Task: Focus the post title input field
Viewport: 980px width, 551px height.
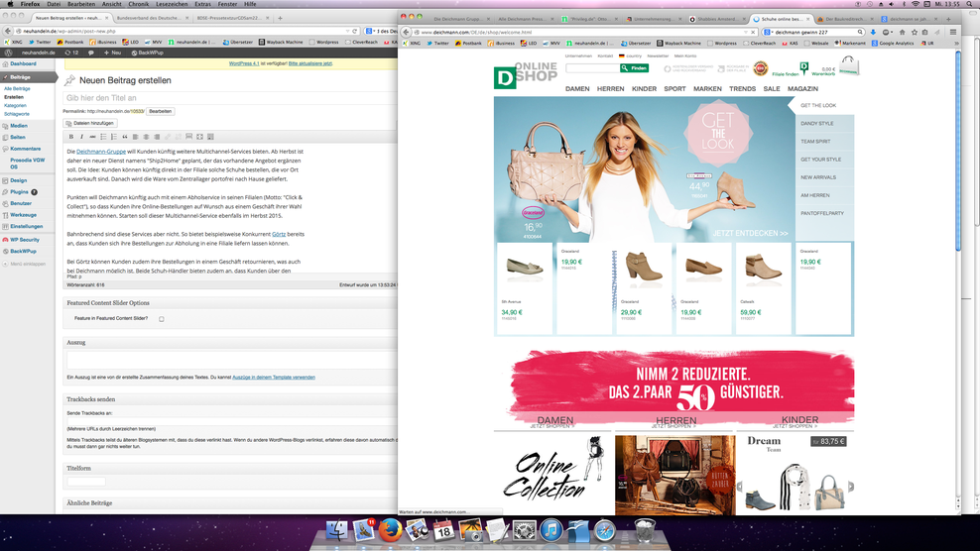Action: 230,97
